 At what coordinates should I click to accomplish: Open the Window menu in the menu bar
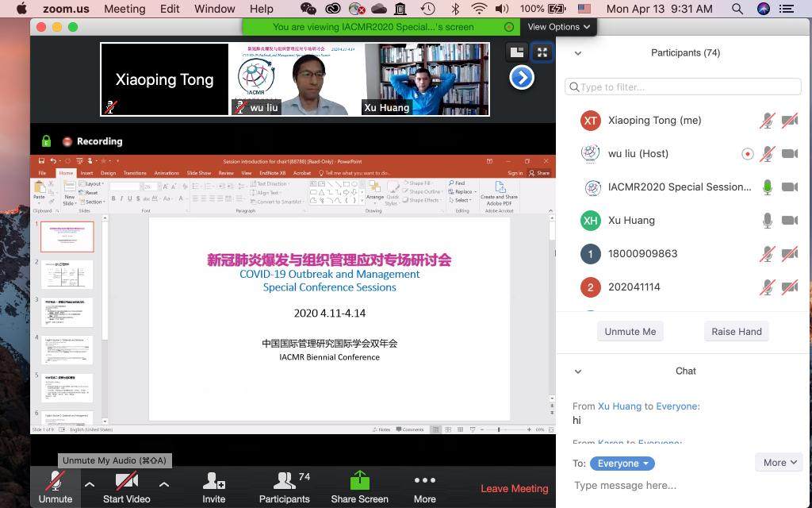[214, 9]
